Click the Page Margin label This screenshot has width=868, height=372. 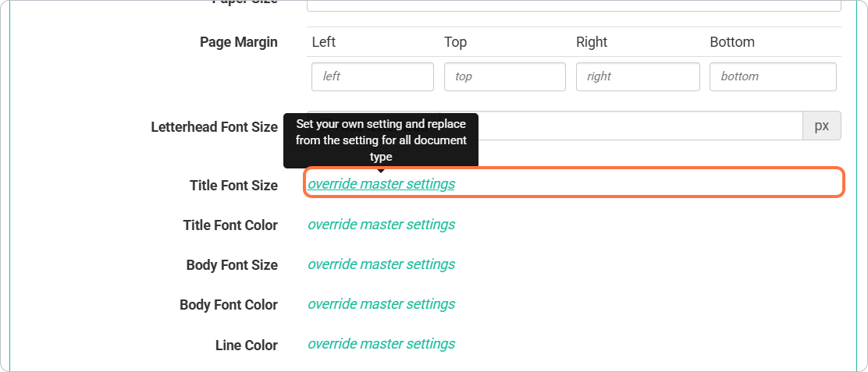click(239, 42)
